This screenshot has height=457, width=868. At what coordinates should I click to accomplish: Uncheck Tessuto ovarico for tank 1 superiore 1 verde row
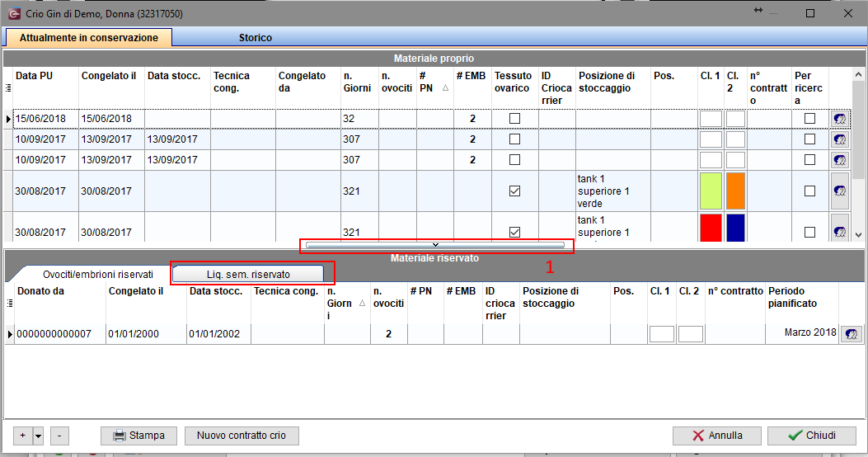tap(515, 191)
